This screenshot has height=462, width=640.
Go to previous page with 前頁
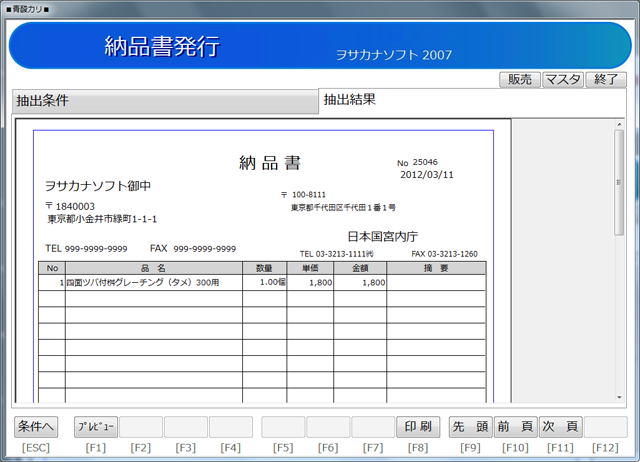coord(516,427)
